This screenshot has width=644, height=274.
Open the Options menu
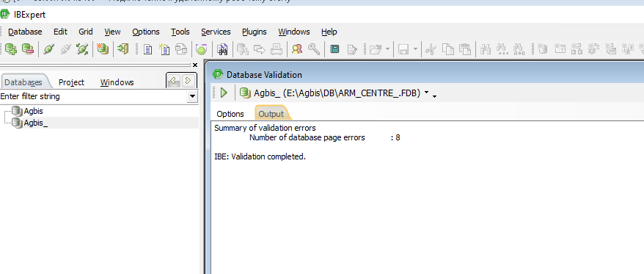(146, 32)
